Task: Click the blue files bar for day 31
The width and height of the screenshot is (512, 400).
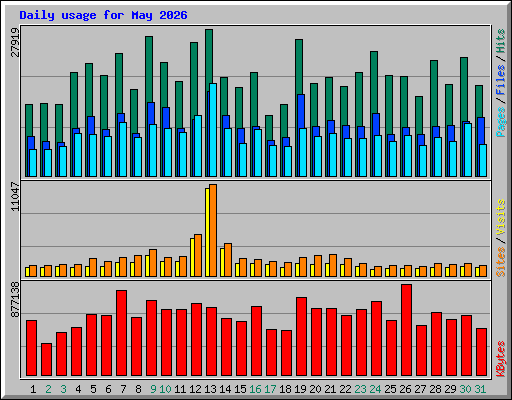Action: click(481, 131)
